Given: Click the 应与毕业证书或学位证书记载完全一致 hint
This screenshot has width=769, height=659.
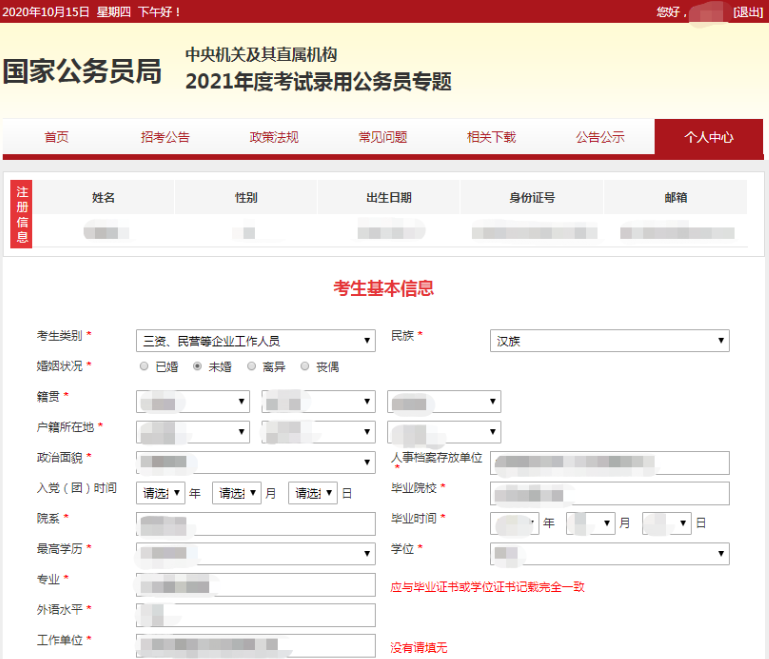Looking at the screenshot, I should tap(487, 586).
